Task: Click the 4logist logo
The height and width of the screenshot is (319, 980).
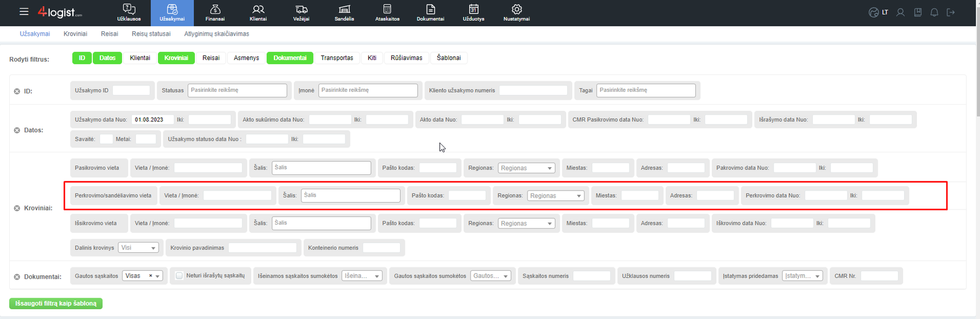Action: [x=60, y=12]
